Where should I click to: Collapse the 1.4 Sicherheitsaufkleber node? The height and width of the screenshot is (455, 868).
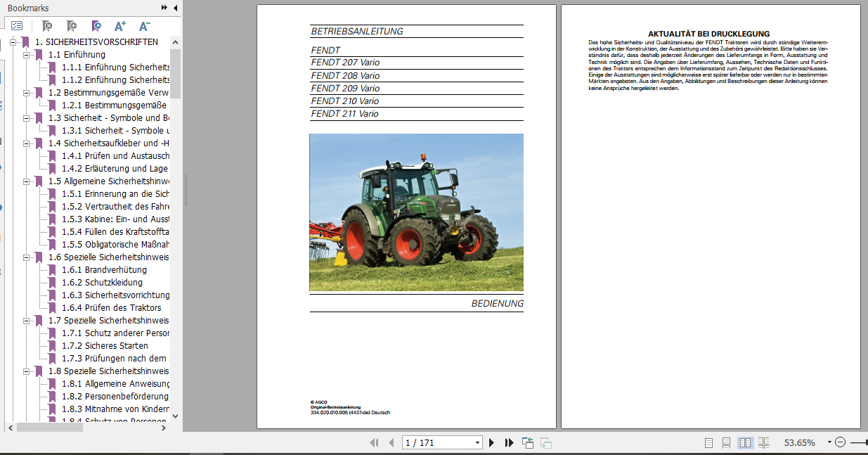pyautogui.click(x=27, y=143)
